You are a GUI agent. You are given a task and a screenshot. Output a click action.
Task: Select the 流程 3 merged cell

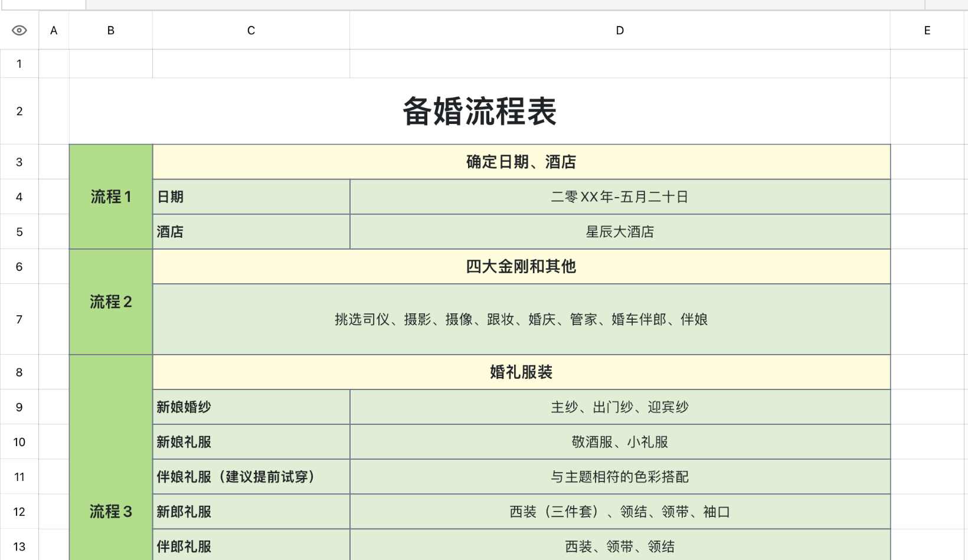coord(110,457)
